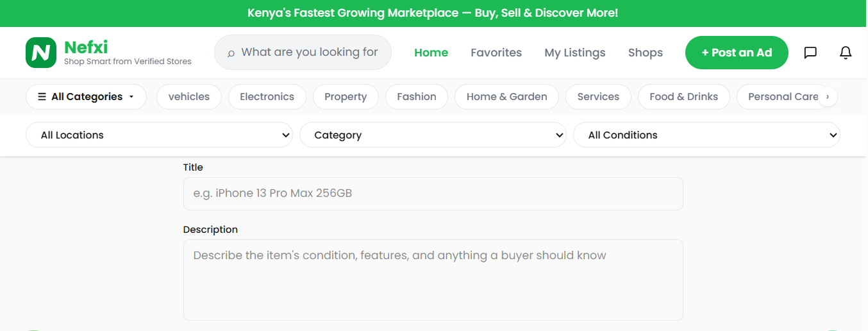
Task: Select the Property category chip
Action: [x=346, y=97]
